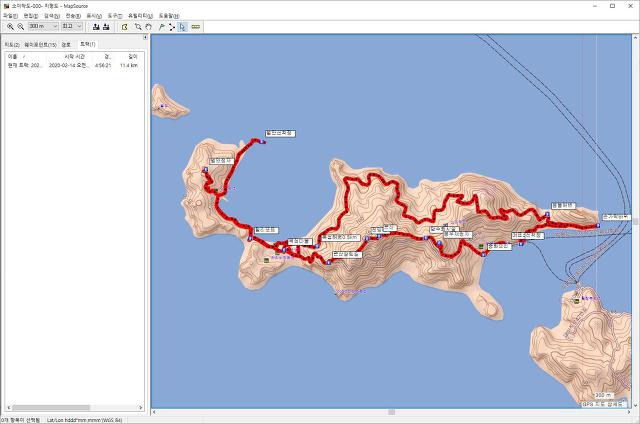This screenshot has height=424, width=640.
Task: Sort tracks by the 시작 시간 column header
Action: coord(67,57)
